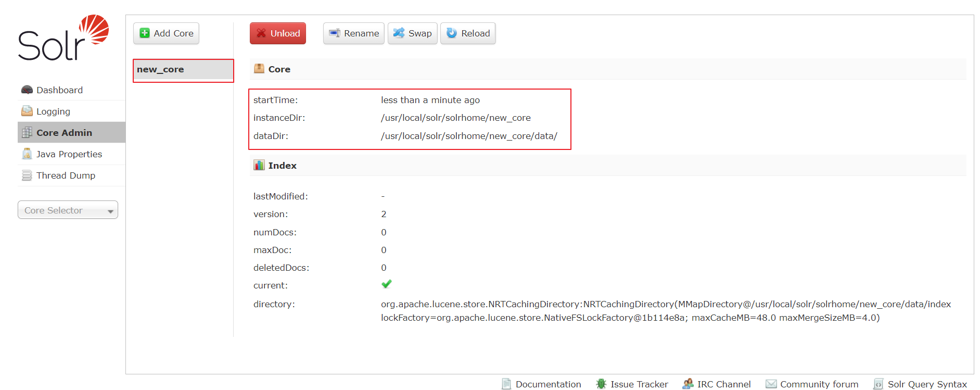Open Solr Query Syntax link

(927, 384)
